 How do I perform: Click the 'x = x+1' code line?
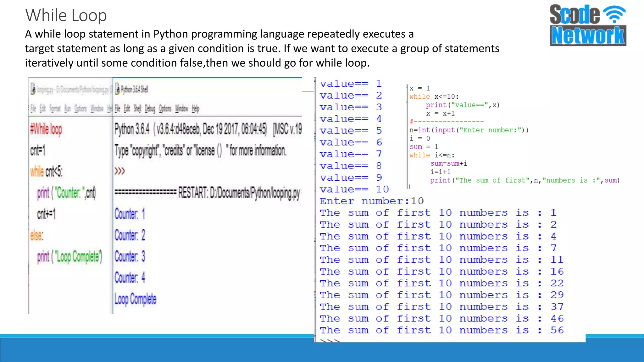click(x=441, y=113)
